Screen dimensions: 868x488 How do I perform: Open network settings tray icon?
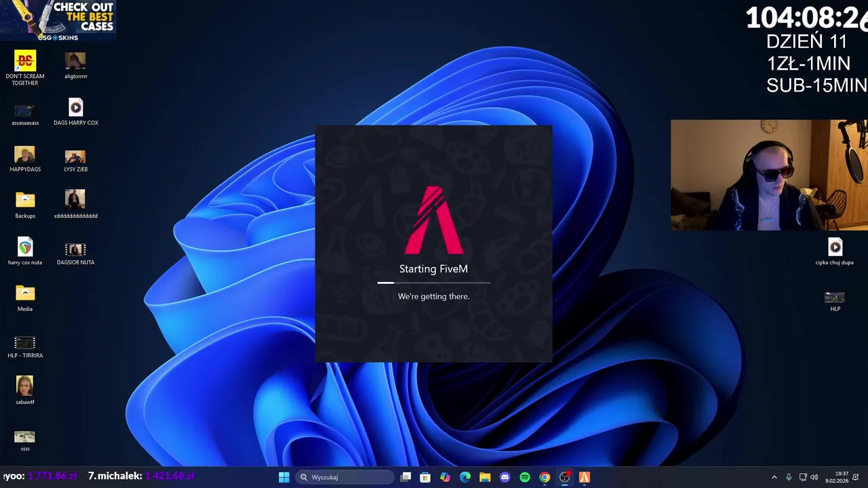click(803, 477)
